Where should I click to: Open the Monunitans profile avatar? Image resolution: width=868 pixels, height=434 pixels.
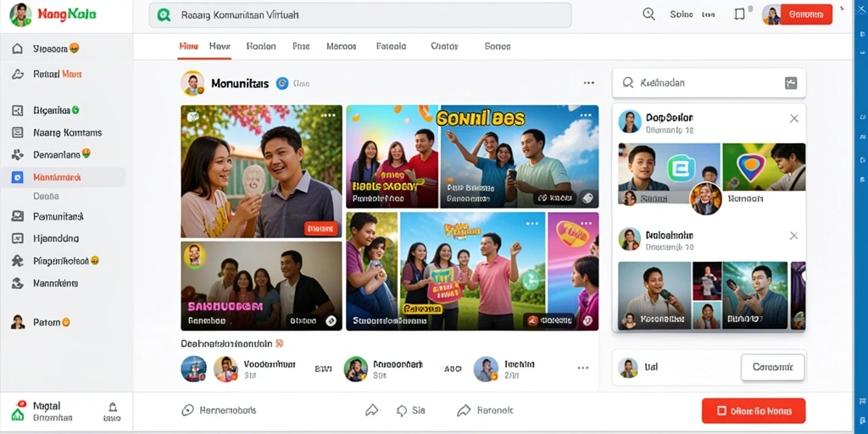(192, 84)
